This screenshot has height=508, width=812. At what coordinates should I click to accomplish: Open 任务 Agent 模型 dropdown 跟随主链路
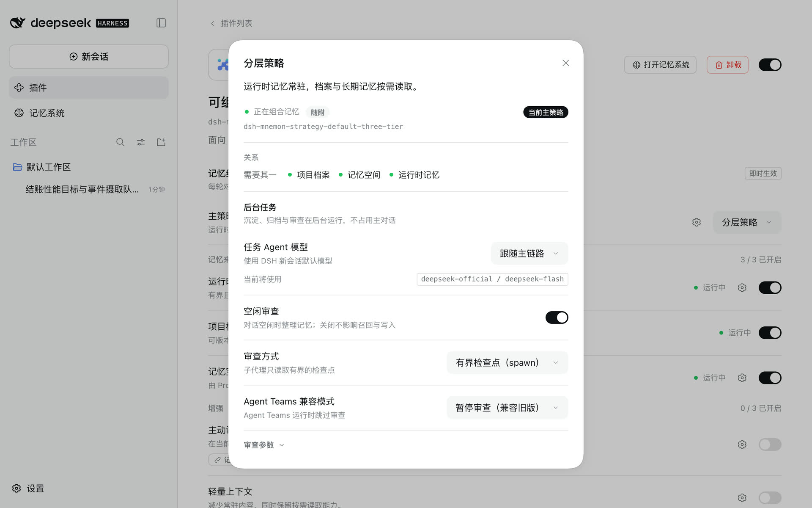[x=529, y=254]
